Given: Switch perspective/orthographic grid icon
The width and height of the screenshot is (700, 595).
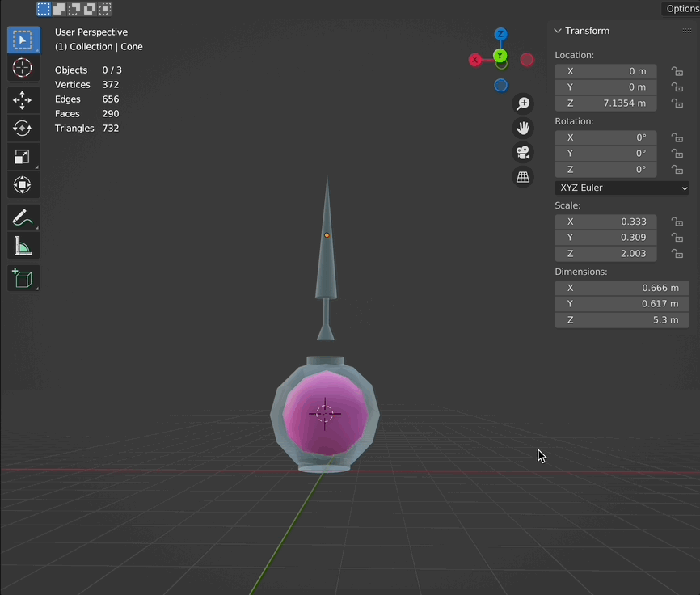Looking at the screenshot, I should [x=523, y=177].
